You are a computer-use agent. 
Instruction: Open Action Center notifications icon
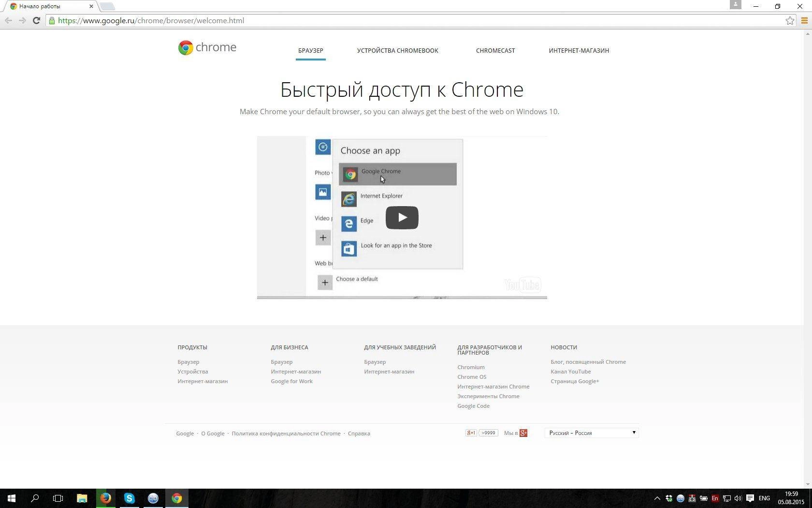(750, 498)
